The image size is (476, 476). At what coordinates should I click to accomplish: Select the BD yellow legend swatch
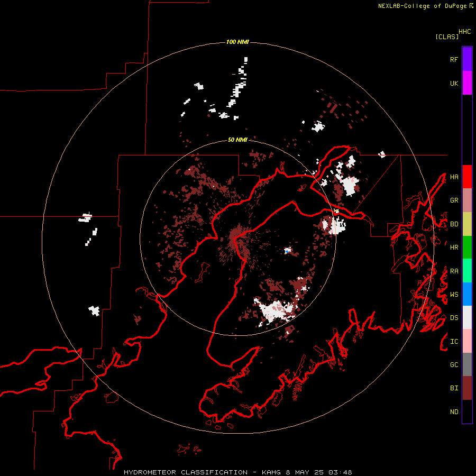click(467, 224)
